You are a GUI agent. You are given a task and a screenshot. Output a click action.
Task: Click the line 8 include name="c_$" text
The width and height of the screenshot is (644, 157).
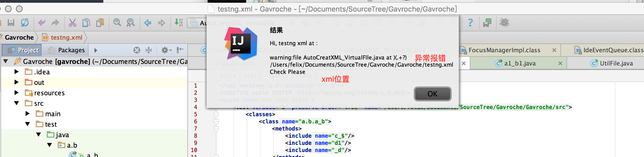pos(320,136)
